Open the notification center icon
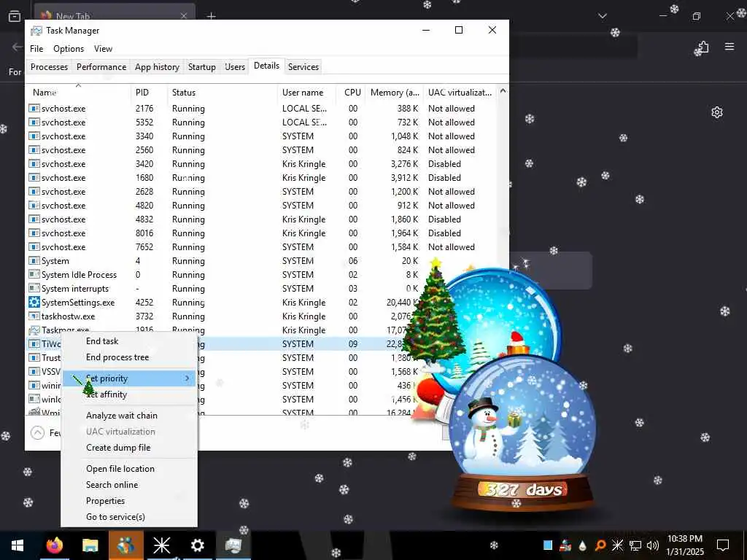Viewport: 747px width, 560px height. tap(723, 545)
